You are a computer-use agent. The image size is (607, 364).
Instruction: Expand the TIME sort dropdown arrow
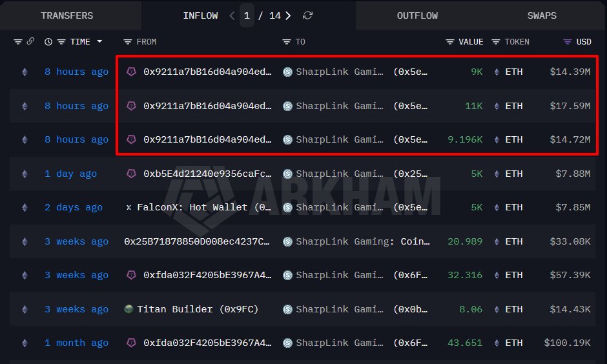(99, 41)
